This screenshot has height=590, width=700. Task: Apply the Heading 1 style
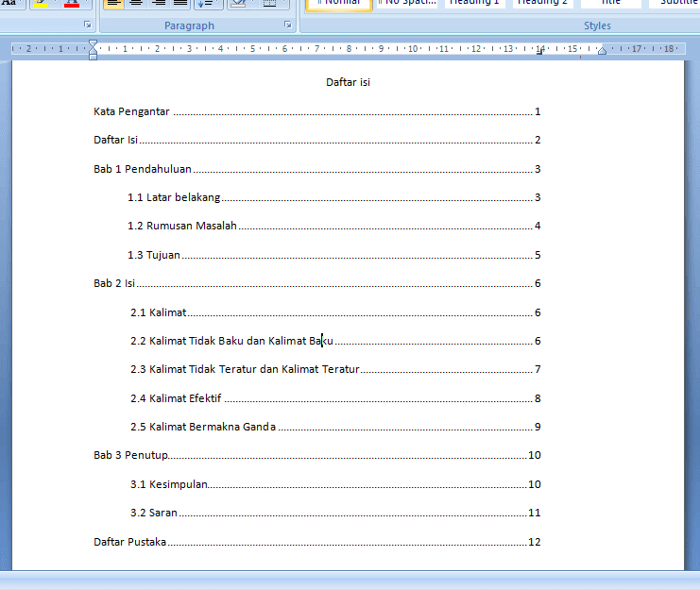[474, 4]
